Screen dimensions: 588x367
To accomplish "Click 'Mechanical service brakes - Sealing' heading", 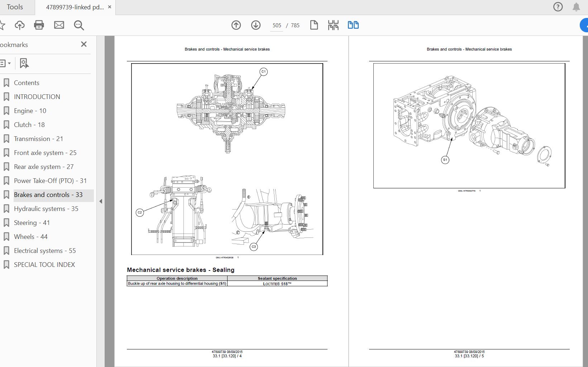I will tap(181, 270).
